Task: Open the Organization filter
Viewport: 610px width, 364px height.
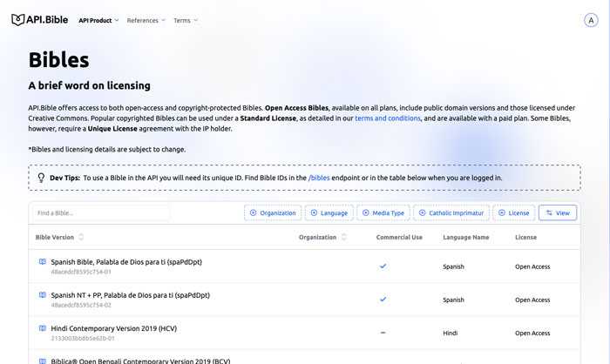Action: tap(273, 212)
